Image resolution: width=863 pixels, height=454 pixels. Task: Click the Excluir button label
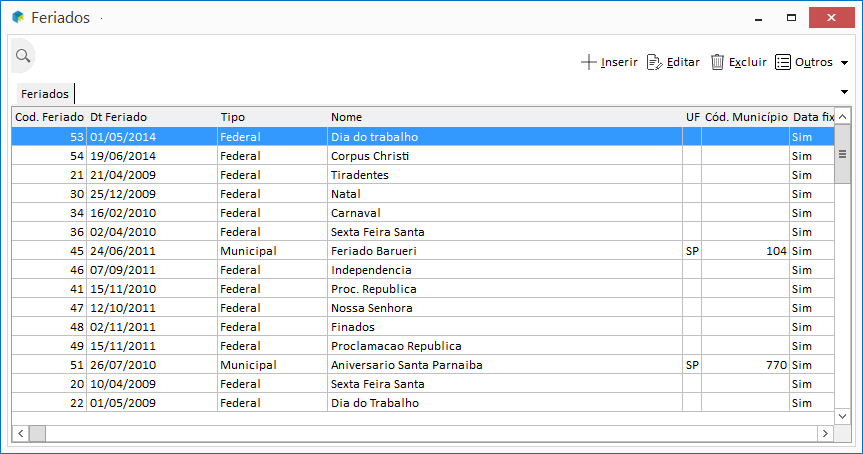coord(747,62)
